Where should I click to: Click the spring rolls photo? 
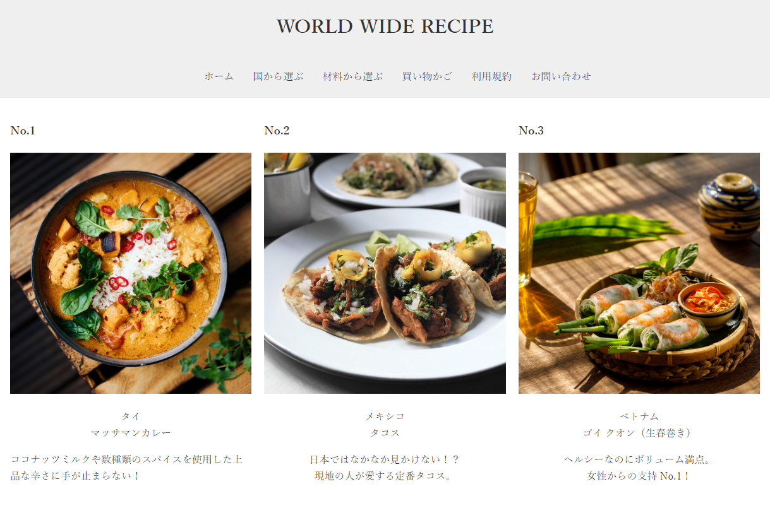click(639, 273)
